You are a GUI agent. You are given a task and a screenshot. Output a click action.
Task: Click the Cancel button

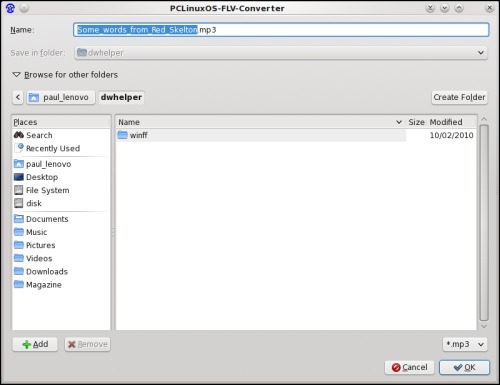410,367
